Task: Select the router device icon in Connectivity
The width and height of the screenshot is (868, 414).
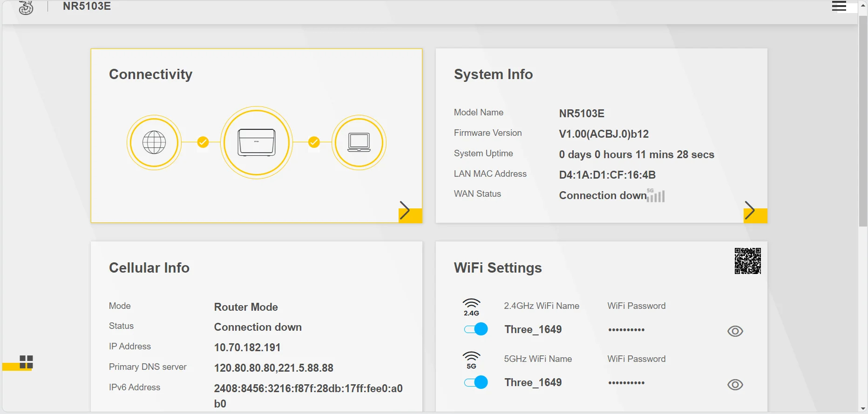Action: pyautogui.click(x=257, y=142)
